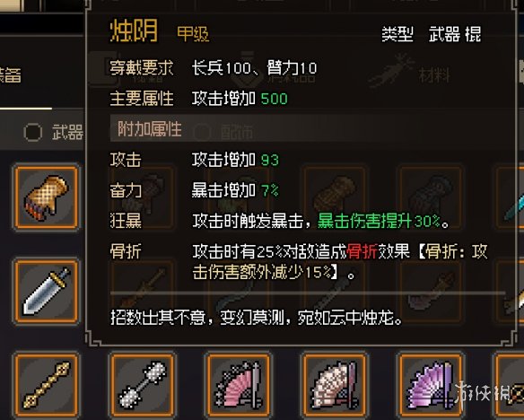524x420 pixels.
Task: Click the 甲级 grade label
Action: coord(193,34)
